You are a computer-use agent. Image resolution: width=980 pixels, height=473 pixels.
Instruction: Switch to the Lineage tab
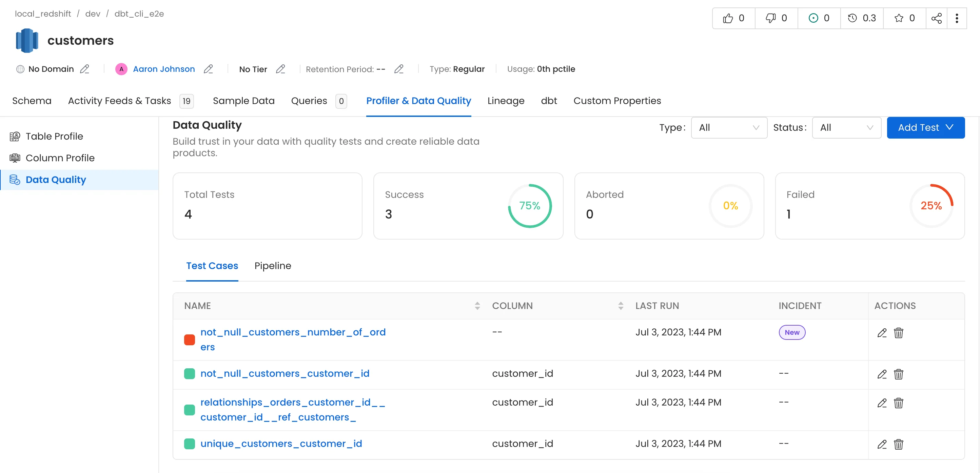pos(506,101)
